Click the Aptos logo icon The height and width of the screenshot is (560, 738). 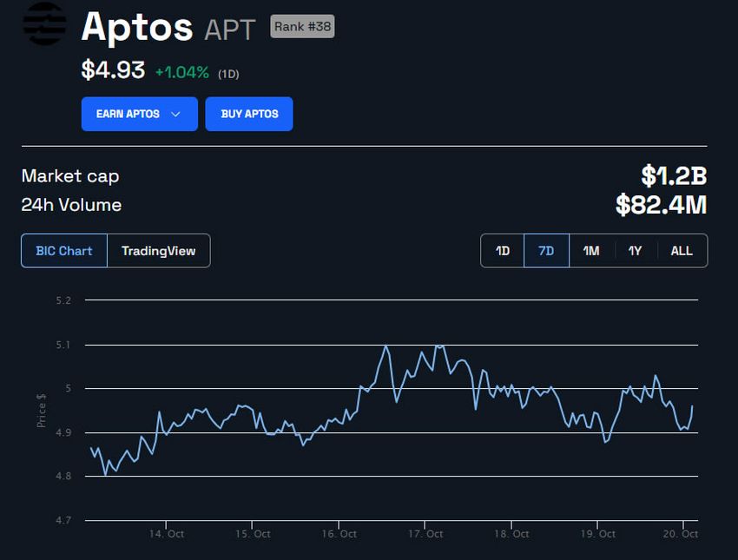pos(43,25)
